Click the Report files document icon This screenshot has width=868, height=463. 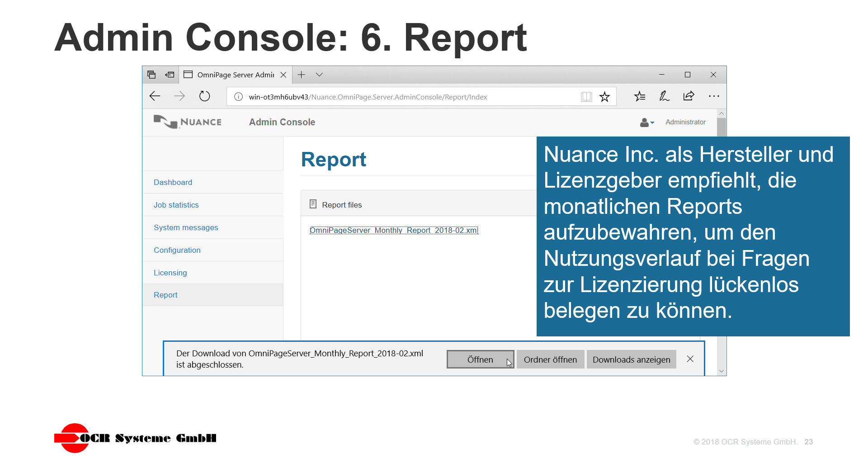(x=313, y=204)
